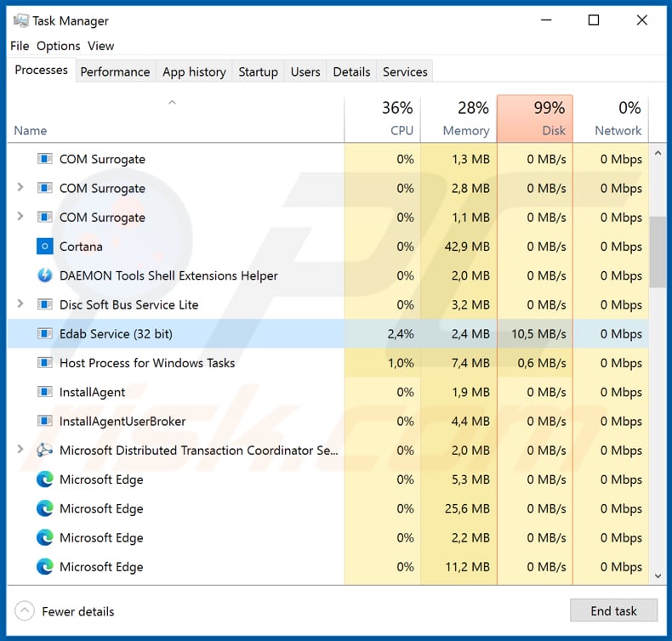This screenshot has height=641, width=672.
Task: Switch to the App history tab
Action: [194, 71]
